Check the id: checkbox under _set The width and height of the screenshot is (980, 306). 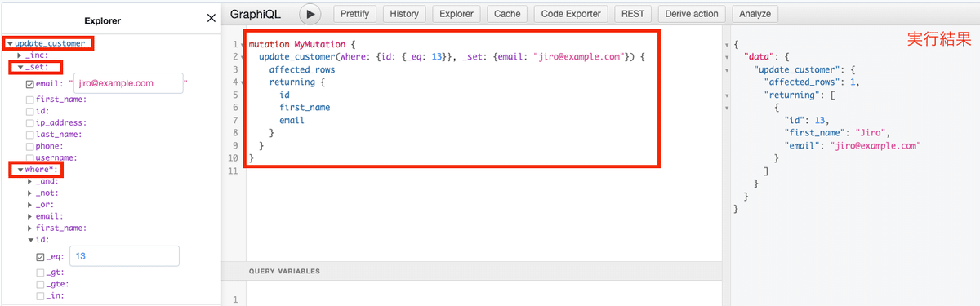click(x=30, y=112)
